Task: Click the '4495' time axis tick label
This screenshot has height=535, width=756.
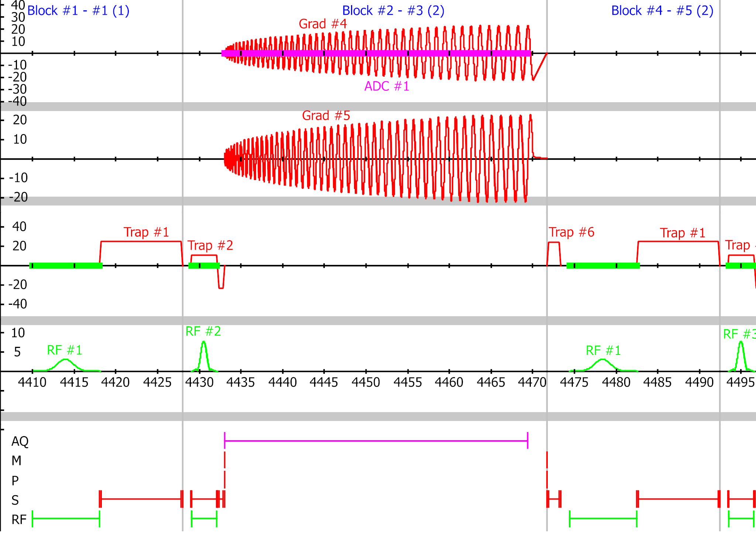Action: [x=741, y=382]
